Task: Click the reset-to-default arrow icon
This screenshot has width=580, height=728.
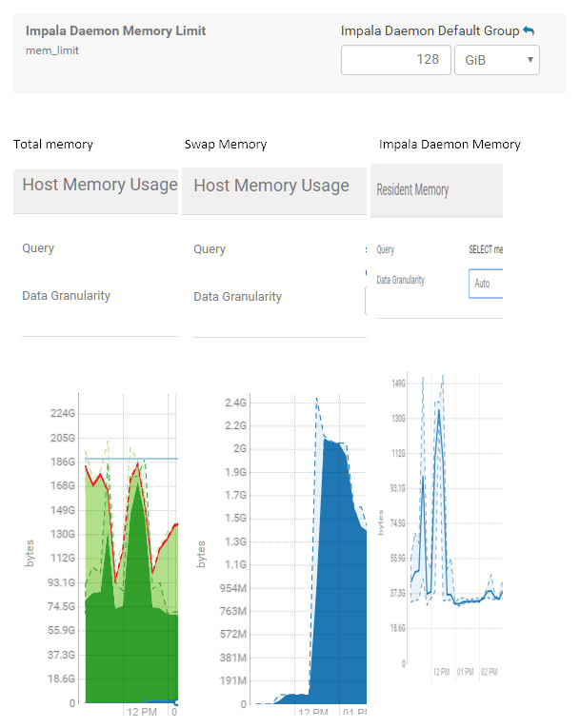Action: pyautogui.click(x=529, y=31)
